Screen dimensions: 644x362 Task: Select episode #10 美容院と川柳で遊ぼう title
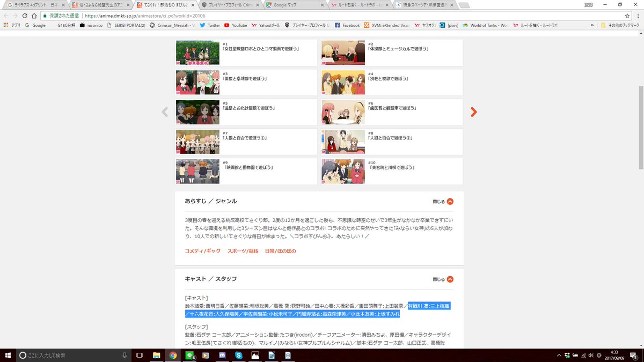(x=392, y=168)
